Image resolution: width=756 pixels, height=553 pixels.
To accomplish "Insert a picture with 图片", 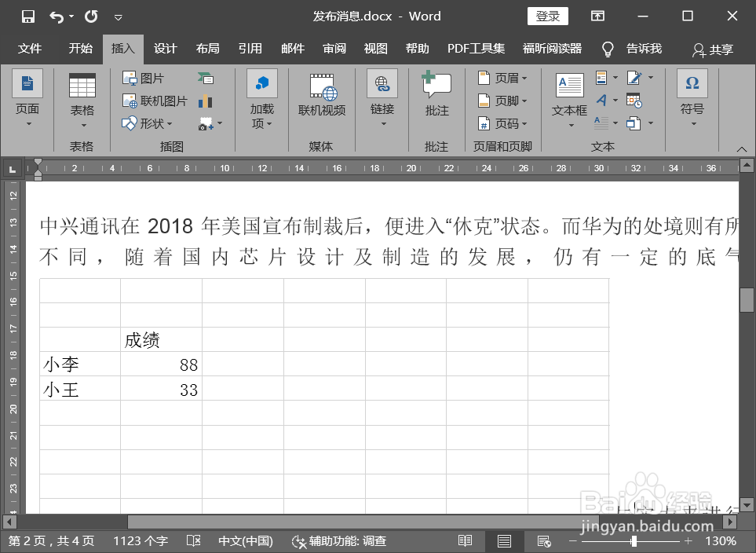I will coord(143,79).
